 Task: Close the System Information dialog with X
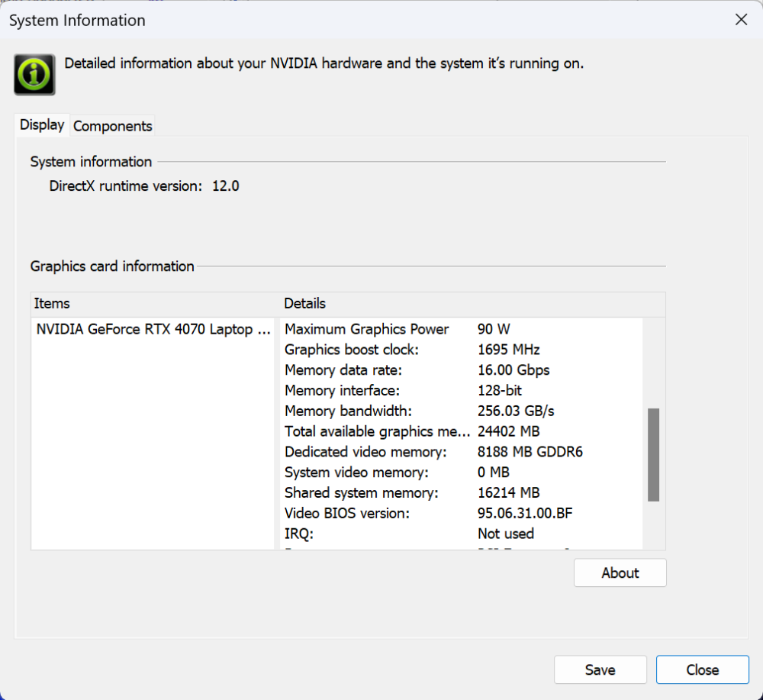741,20
